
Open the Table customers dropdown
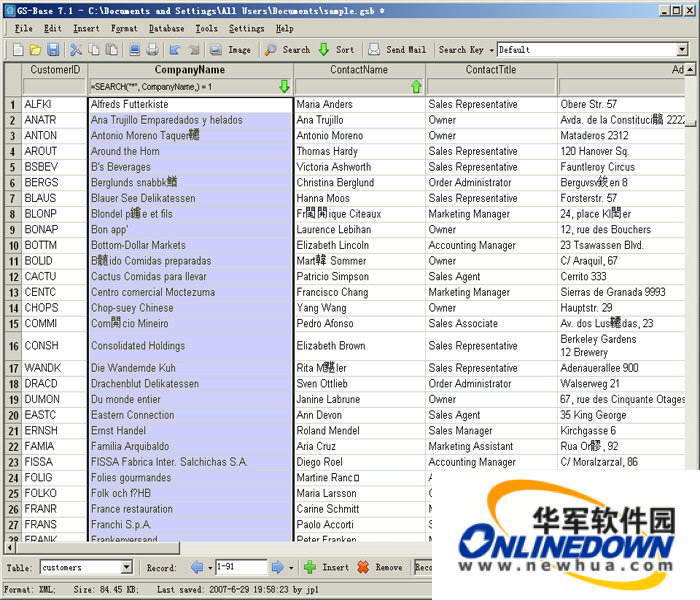tap(126, 567)
